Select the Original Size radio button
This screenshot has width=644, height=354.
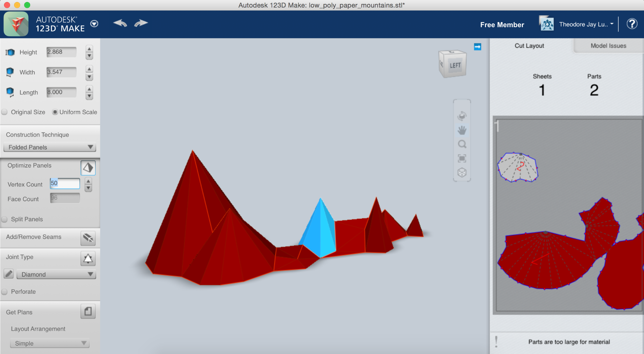[x=5, y=112]
